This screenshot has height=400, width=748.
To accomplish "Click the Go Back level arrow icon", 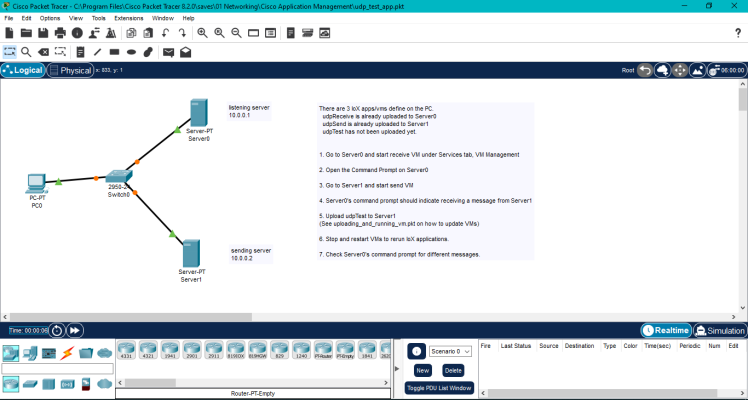I will pos(645,70).
